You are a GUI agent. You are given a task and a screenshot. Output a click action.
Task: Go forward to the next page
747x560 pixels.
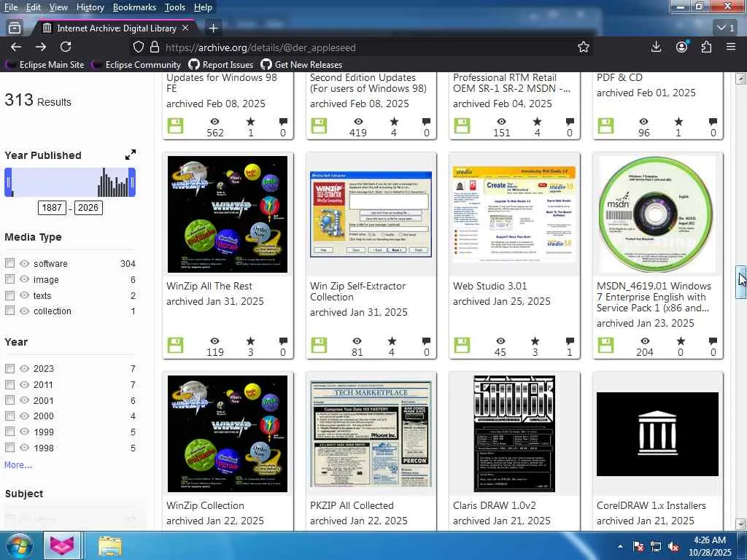(41, 47)
